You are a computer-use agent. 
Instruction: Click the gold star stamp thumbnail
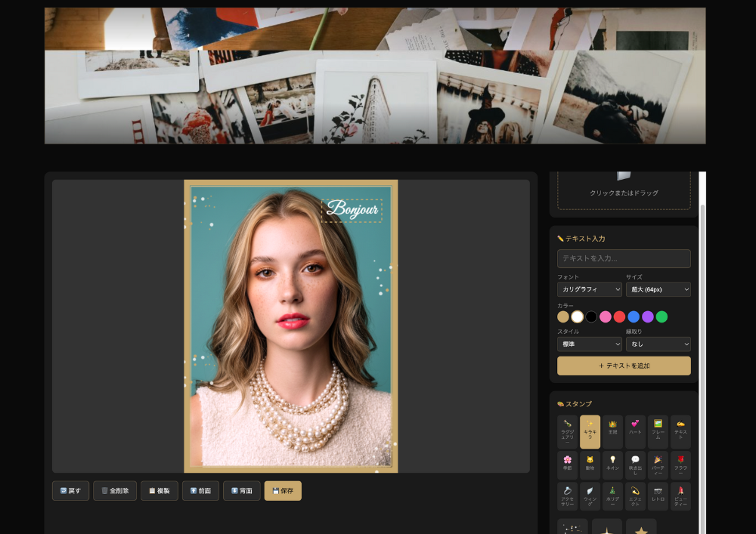pyautogui.click(x=641, y=529)
